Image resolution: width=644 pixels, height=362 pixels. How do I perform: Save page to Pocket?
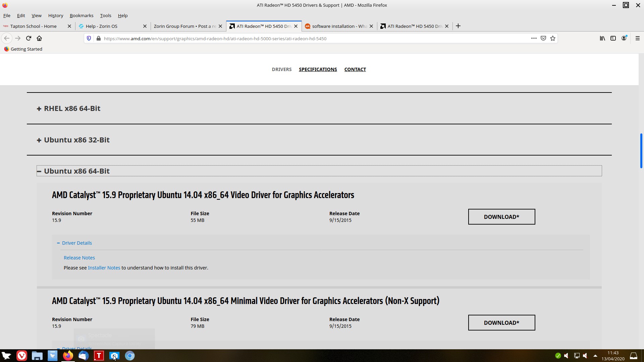tap(543, 38)
